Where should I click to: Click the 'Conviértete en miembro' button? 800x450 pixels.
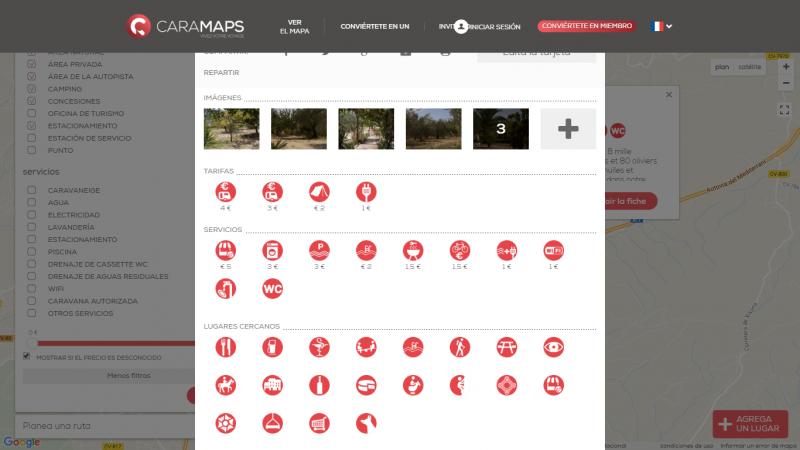pyautogui.click(x=585, y=26)
